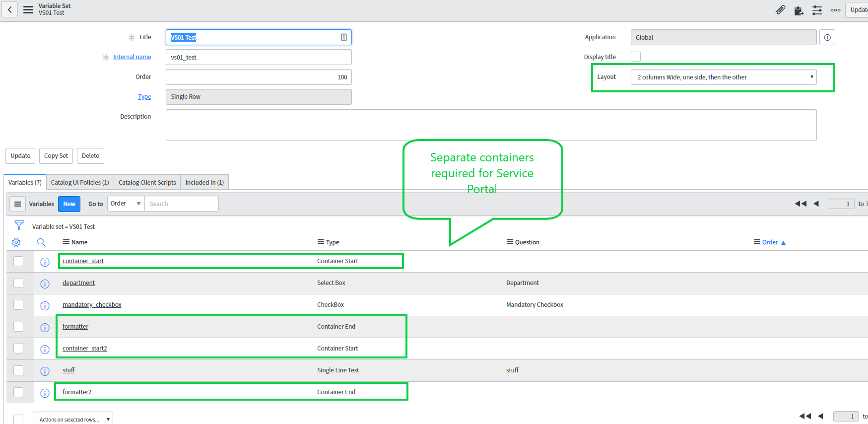Open Actions on selected rows dropdown

[73, 419]
